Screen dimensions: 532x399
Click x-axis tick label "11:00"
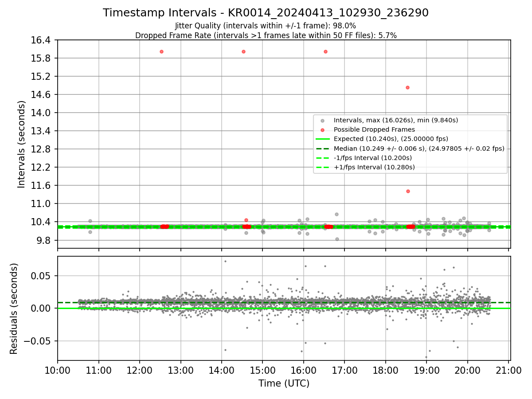(98, 371)
